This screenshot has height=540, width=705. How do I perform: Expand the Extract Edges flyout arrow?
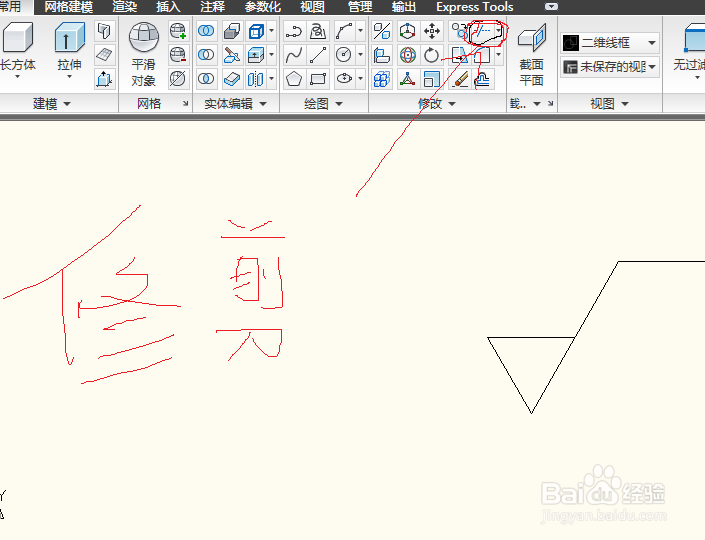click(x=272, y=31)
